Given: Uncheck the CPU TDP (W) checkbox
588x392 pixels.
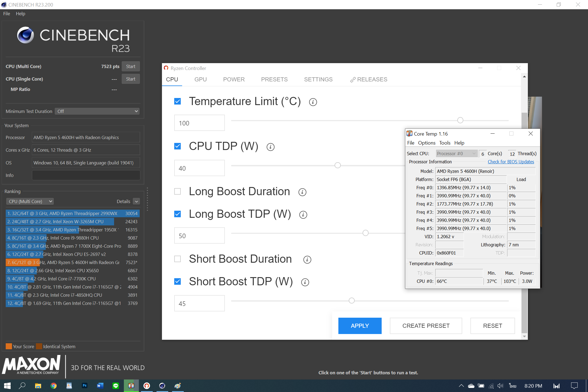Looking at the screenshot, I should 177,146.
